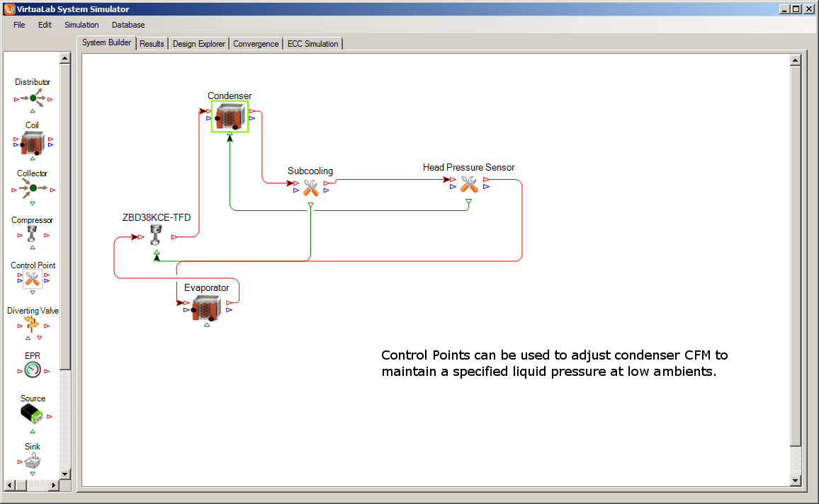The height and width of the screenshot is (504, 819).
Task: Select the Control Point tool icon
Action: (x=33, y=279)
